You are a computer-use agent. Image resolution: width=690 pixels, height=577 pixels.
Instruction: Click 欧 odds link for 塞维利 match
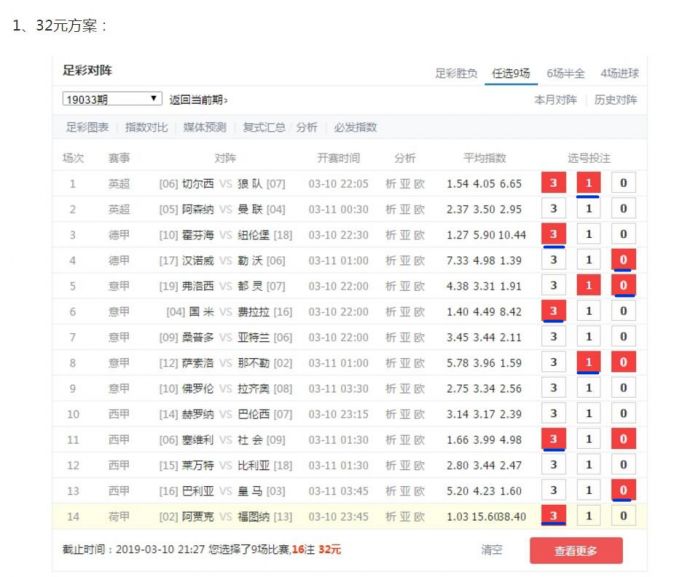(x=419, y=439)
